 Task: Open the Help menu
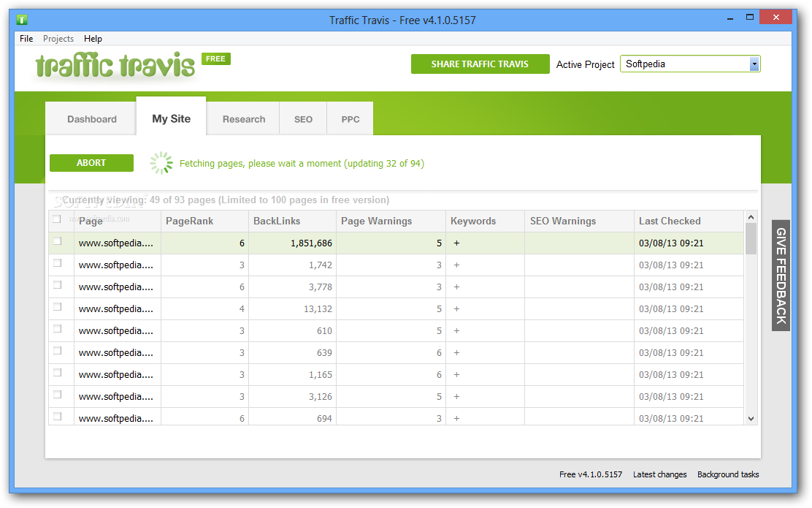pyautogui.click(x=93, y=39)
